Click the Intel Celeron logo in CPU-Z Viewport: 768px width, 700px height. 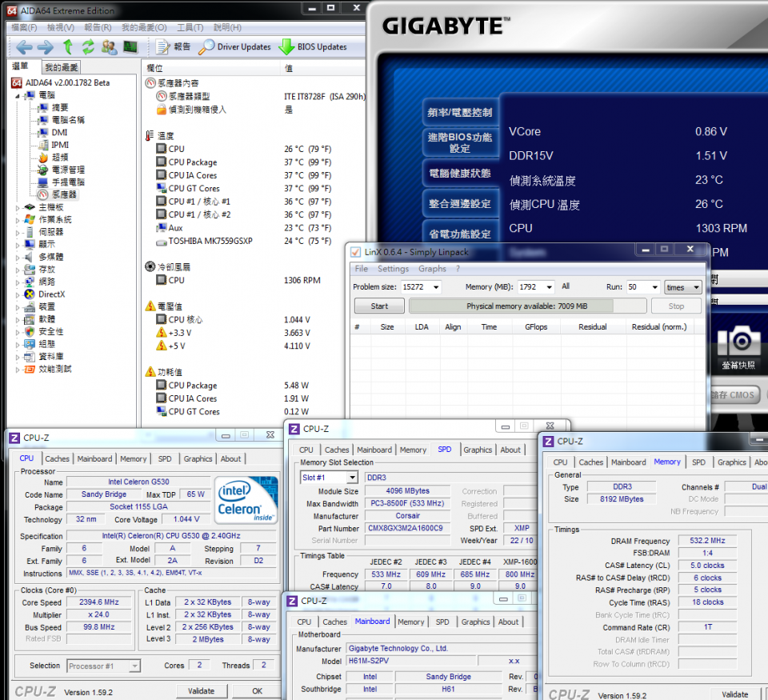tap(246, 502)
